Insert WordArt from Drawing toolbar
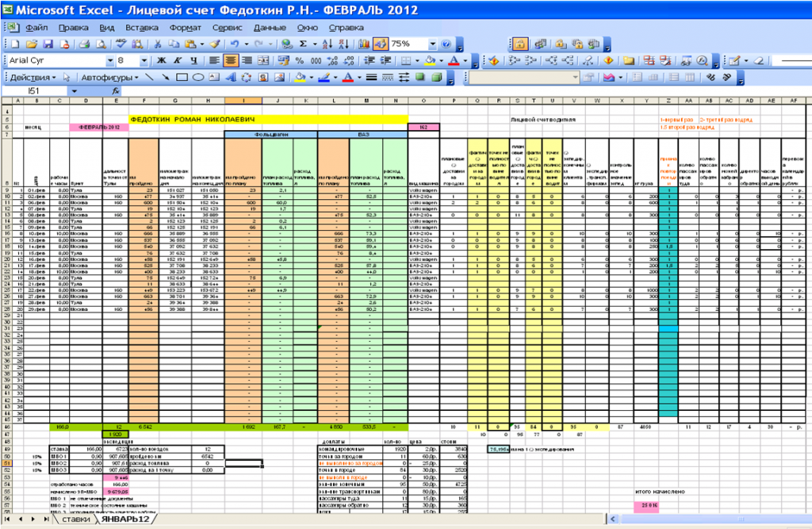 coord(231,77)
